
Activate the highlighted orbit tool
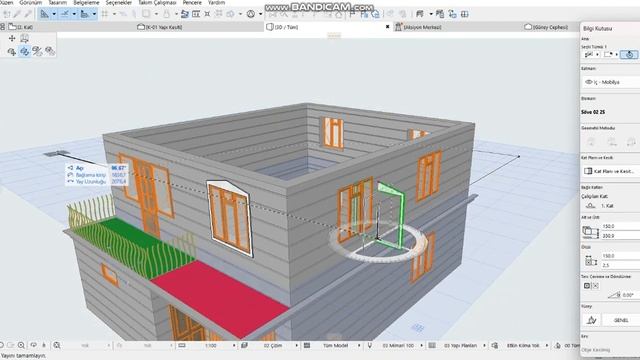tap(24, 51)
